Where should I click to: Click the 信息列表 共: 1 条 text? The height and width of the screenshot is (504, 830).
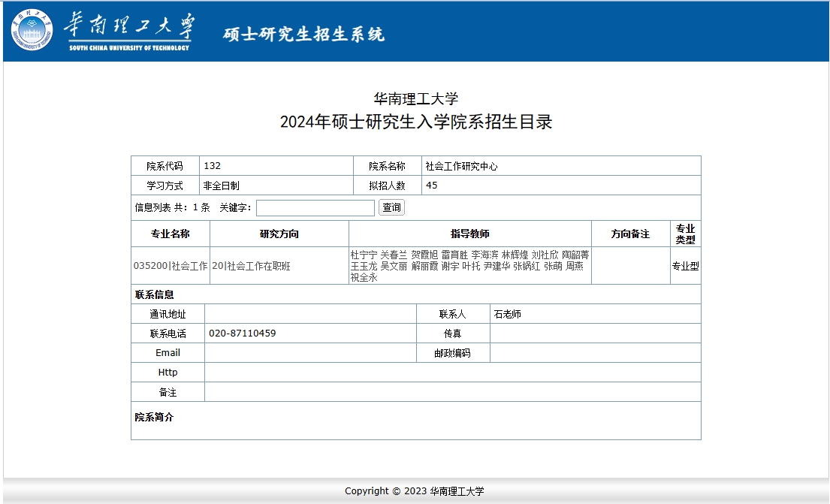coord(172,207)
